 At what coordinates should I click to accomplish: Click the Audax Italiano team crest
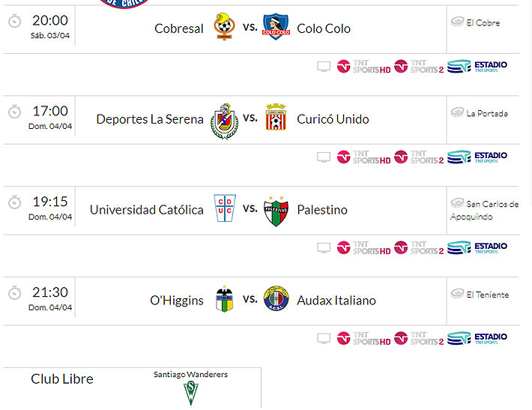tap(276, 300)
